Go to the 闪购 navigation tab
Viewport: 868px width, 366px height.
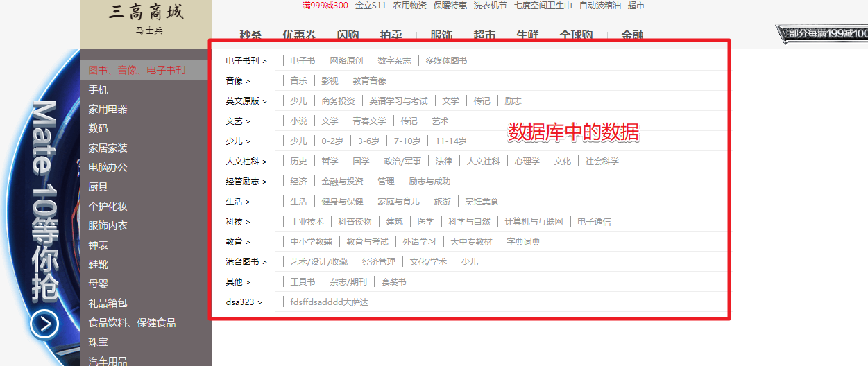348,35
